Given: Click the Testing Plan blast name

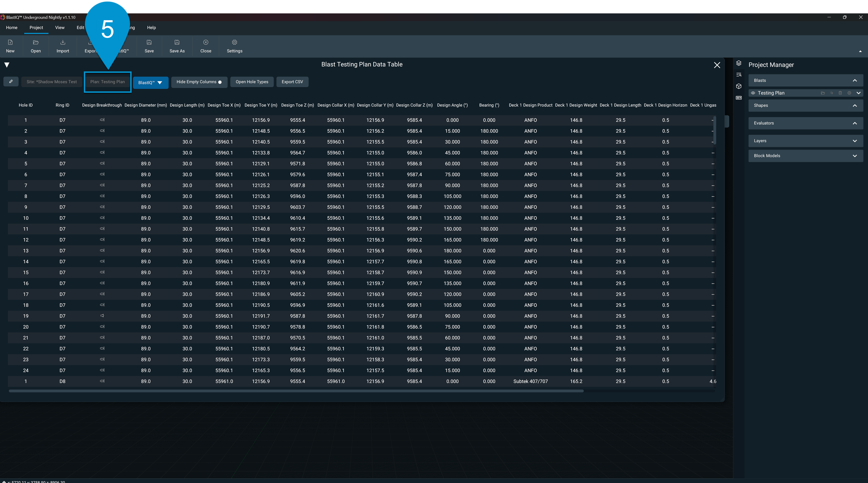Looking at the screenshot, I should (771, 93).
